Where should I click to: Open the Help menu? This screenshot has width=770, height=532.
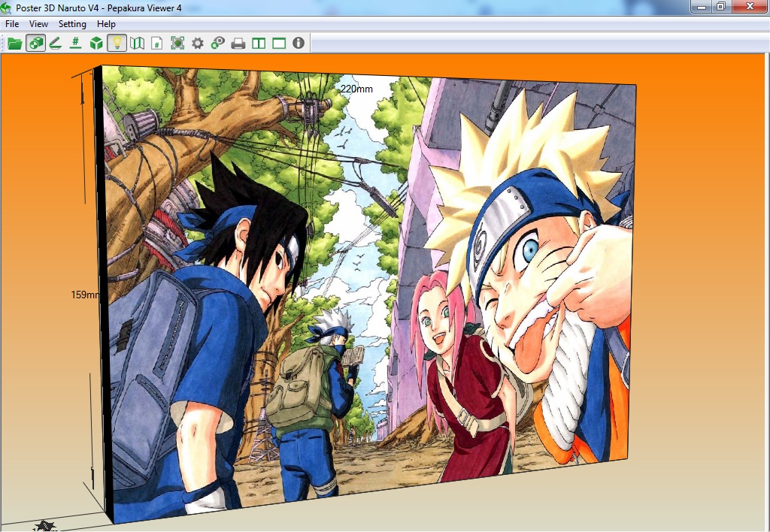point(106,23)
